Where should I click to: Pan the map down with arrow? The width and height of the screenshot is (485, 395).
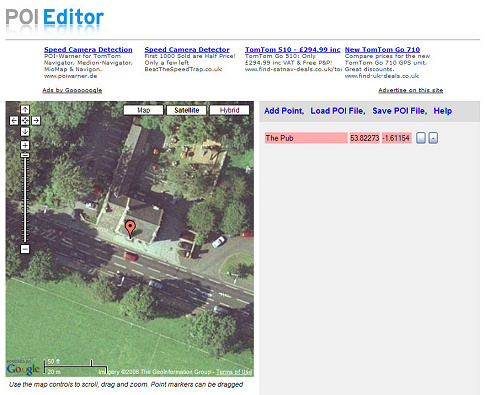tap(25, 131)
